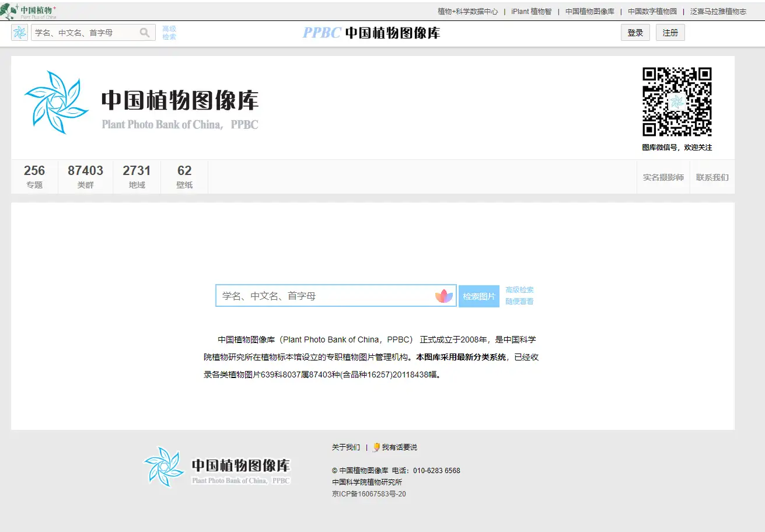Open 中国植物图像库 link in top bar
The image size is (765, 532).
click(590, 11)
